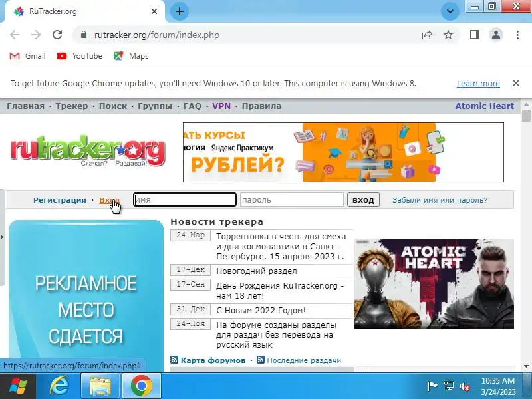Open Internet Explorer from the taskbar
This screenshot has width=532, height=399.
click(59, 386)
